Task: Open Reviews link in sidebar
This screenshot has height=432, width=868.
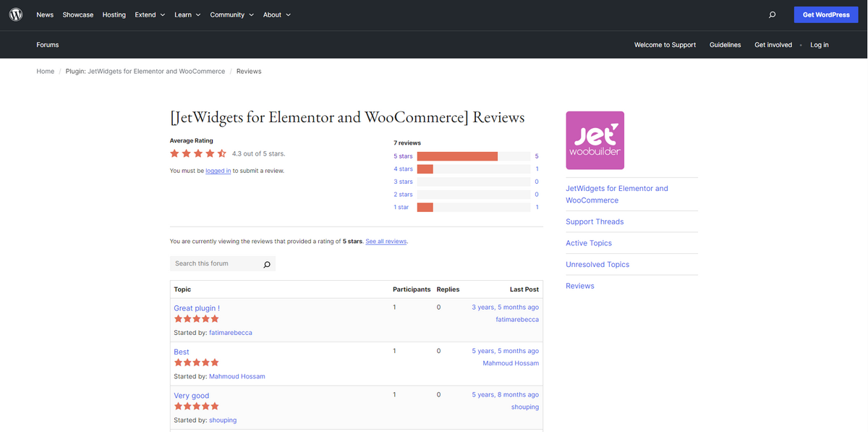Action: click(x=580, y=286)
